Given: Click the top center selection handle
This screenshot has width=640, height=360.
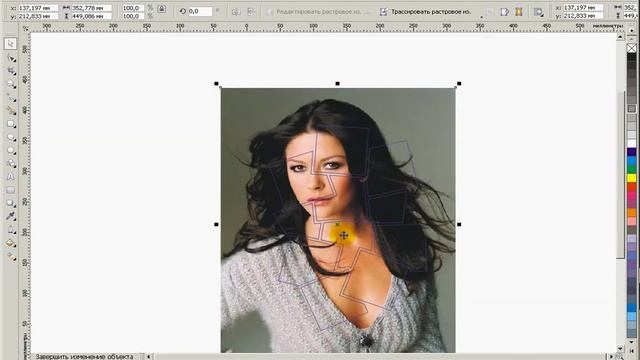Looking at the screenshot, I should [338, 84].
